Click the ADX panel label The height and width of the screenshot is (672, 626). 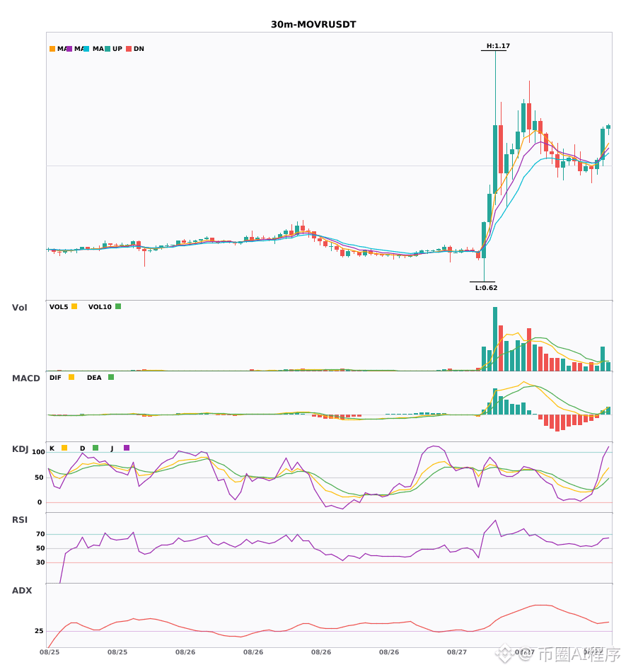[x=22, y=591]
